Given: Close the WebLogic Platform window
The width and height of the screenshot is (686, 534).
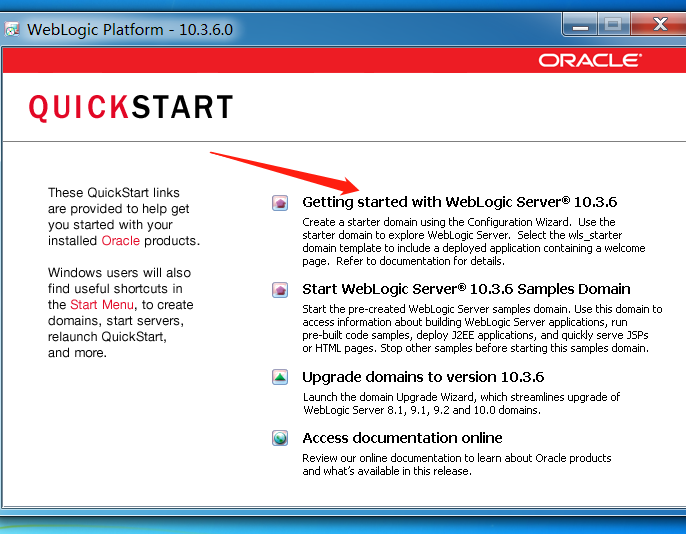Looking at the screenshot, I should point(659,24).
